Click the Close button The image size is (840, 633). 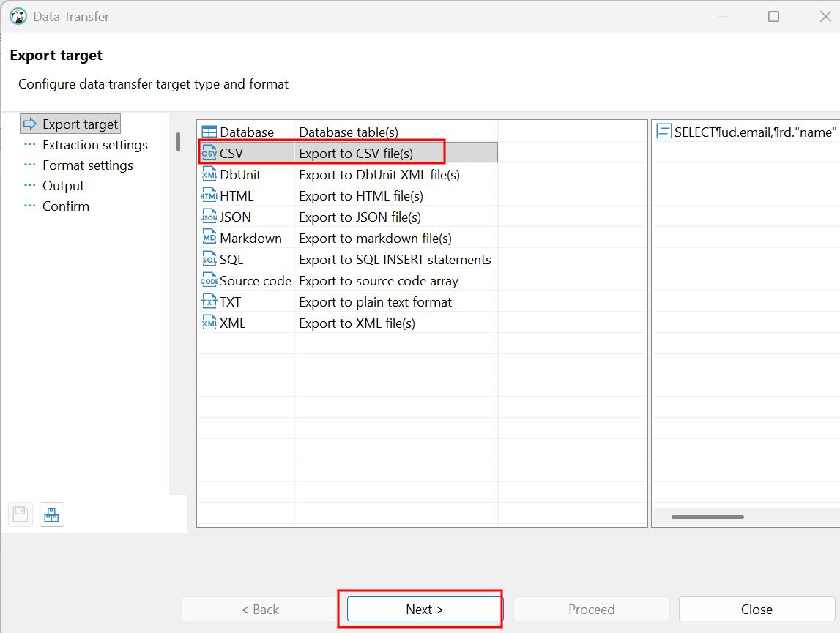tap(757, 609)
